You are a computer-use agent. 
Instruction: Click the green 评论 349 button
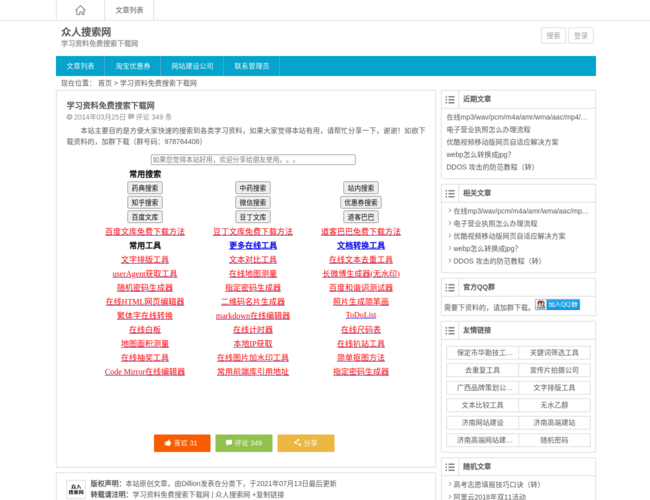tap(244, 443)
